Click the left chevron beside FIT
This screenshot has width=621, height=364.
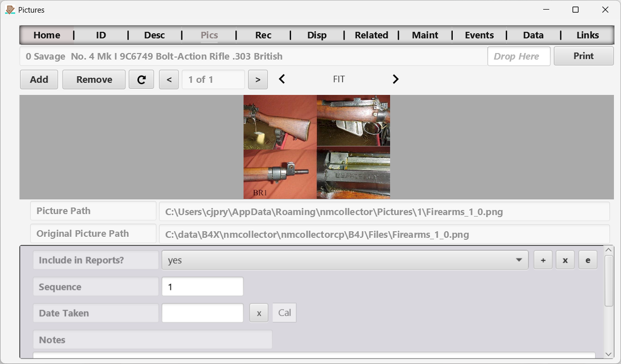[x=282, y=79]
